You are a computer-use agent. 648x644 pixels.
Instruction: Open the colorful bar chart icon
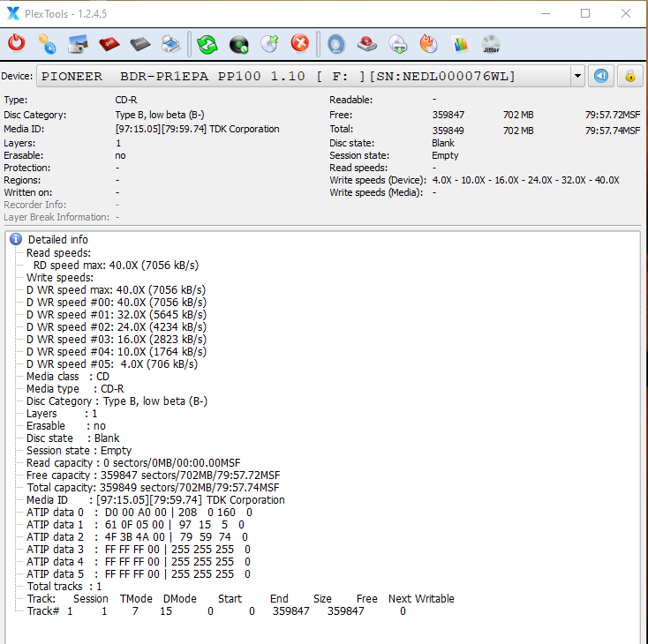pyautogui.click(x=460, y=44)
